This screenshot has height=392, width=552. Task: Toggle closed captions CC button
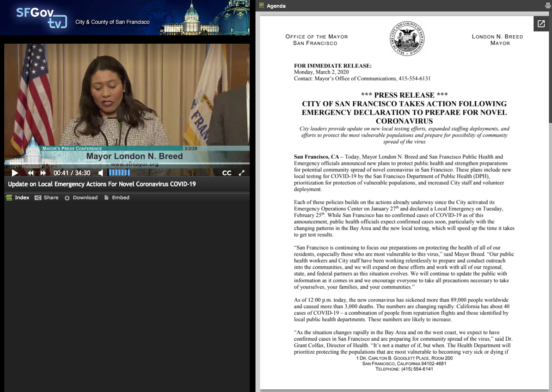[x=227, y=173]
